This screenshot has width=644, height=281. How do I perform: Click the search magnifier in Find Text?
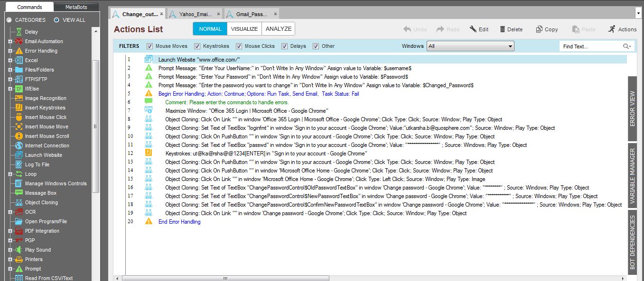(626, 46)
